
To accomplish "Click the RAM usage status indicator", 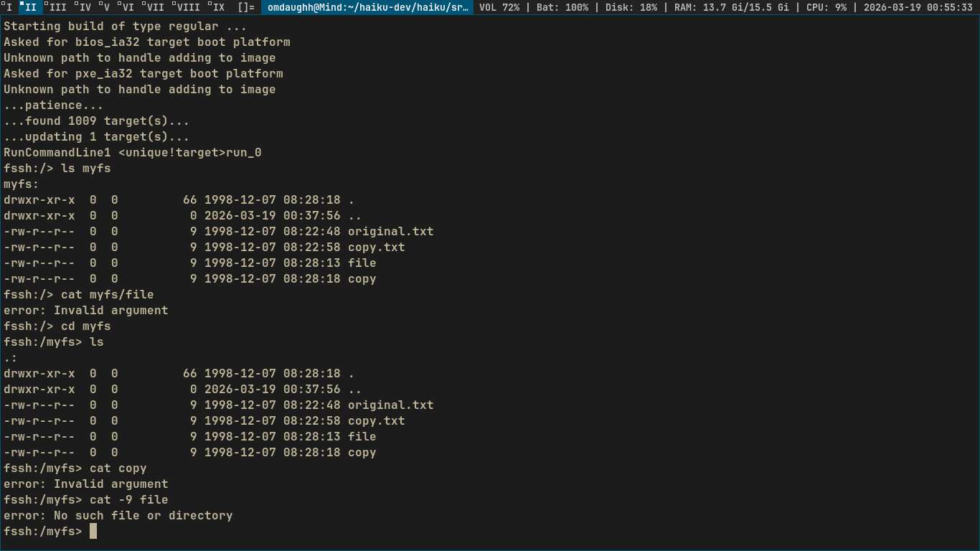I will (731, 7).
